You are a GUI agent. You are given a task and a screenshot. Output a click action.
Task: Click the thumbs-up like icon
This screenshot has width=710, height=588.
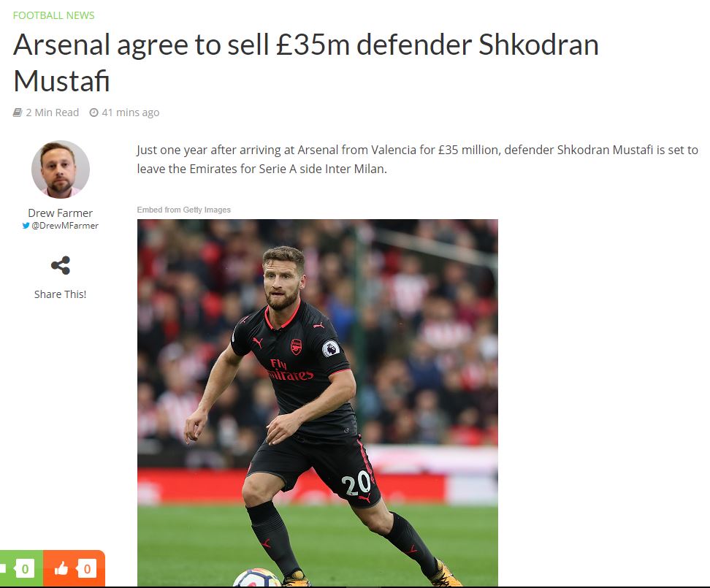coord(61,568)
